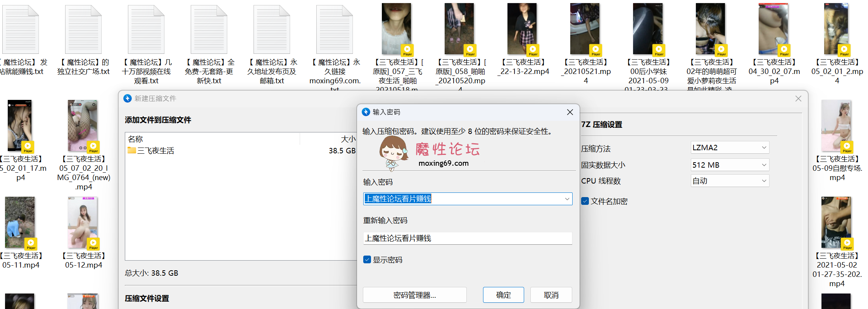Open the 密码管理器... button
The width and height of the screenshot is (868, 309).
pos(414,295)
